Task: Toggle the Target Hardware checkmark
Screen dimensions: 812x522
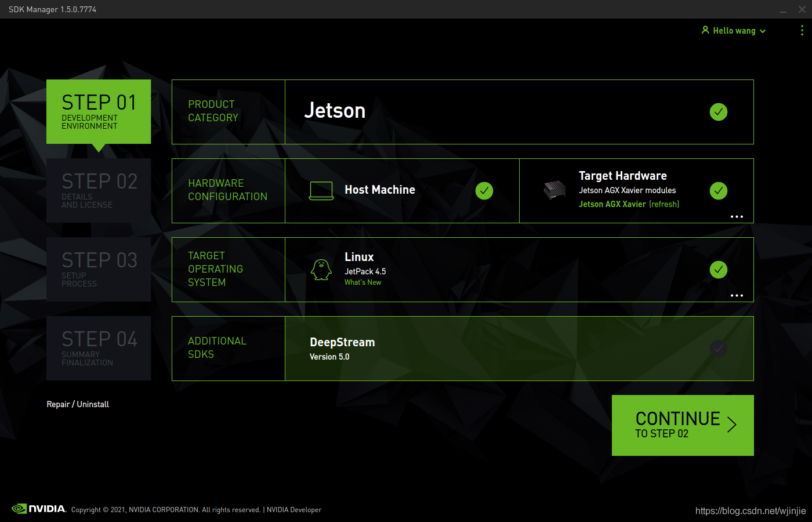Action: pos(719,191)
